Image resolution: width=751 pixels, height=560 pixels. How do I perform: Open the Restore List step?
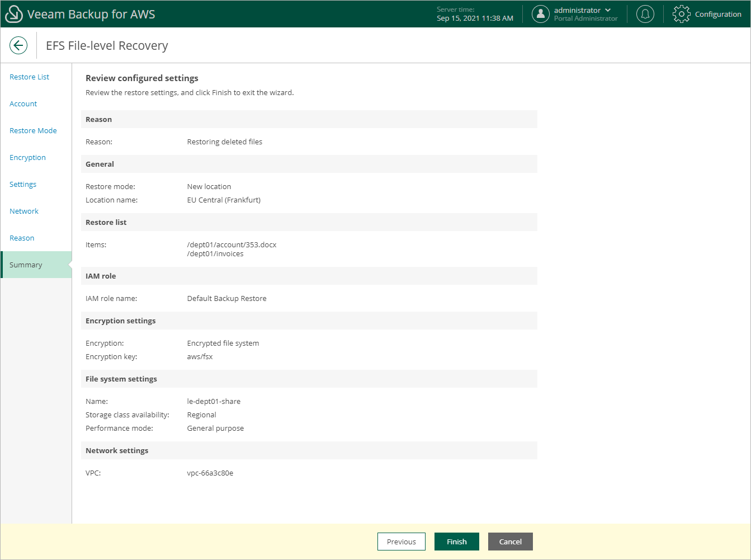tap(30, 77)
